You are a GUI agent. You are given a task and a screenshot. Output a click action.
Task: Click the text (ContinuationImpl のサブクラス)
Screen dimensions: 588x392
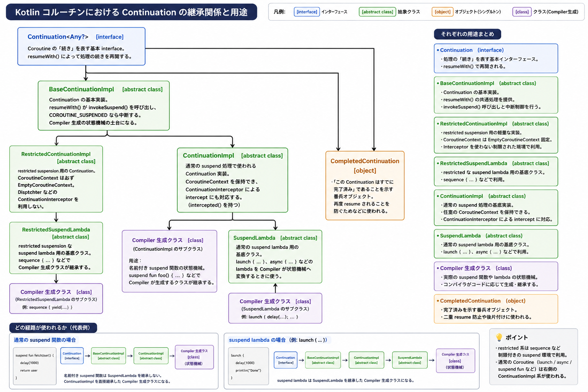[168, 249]
